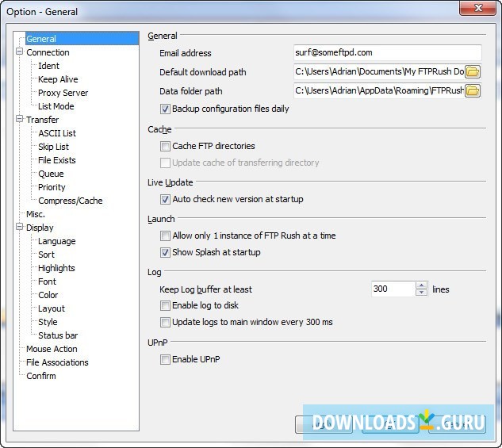This screenshot has height=448, width=502.
Task: Select Highlights option
Action: [x=56, y=268]
